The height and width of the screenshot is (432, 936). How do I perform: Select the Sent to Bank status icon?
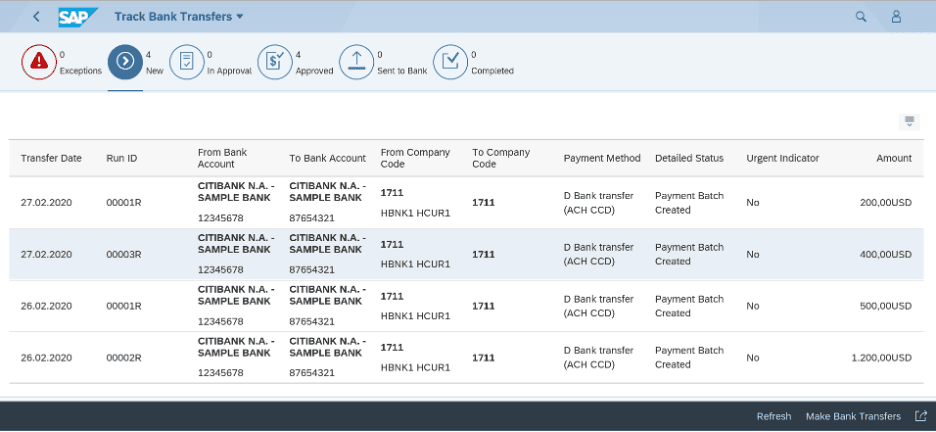point(356,62)
